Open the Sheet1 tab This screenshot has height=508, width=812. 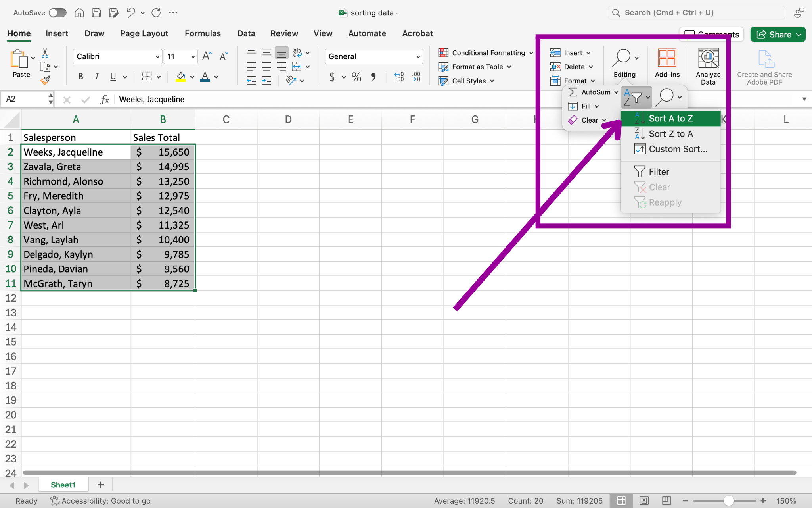tap(63, 485)
